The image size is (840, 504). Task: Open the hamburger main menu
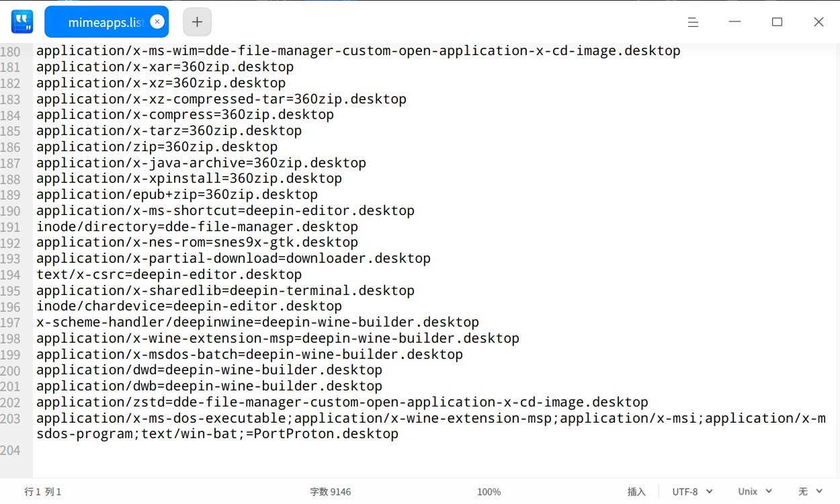pos(693,22)
